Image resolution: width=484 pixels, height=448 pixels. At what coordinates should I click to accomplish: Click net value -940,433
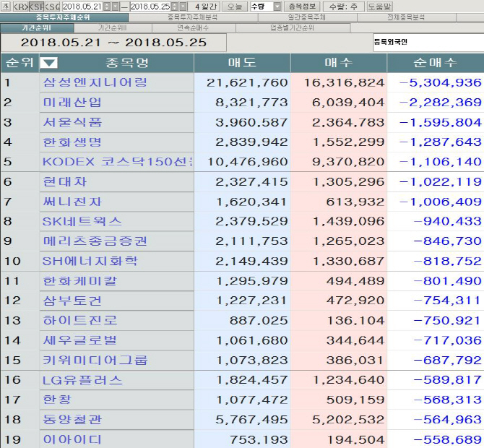point(447,221)
